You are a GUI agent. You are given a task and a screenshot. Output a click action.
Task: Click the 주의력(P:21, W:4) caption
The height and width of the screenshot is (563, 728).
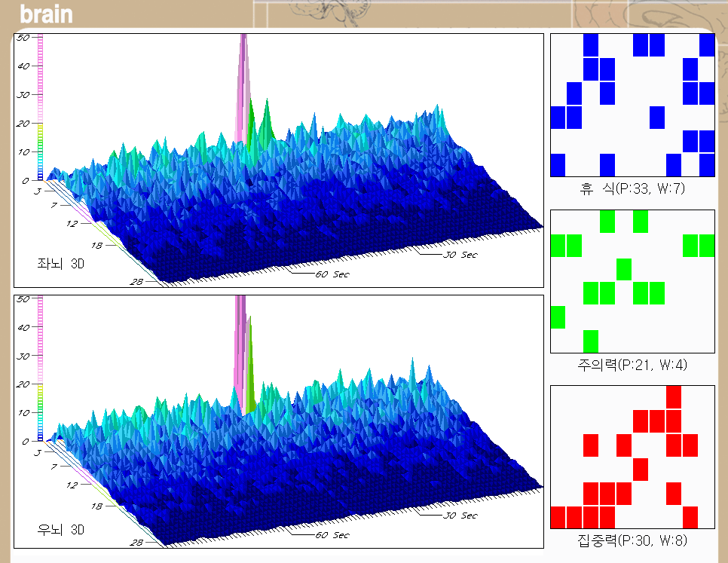click(632, 365)
